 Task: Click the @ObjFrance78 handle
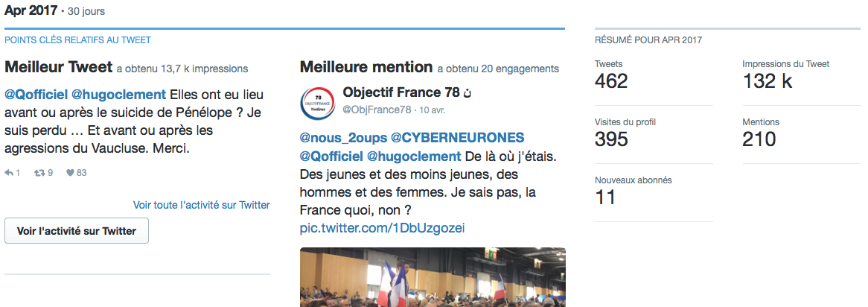click(377, 110)
